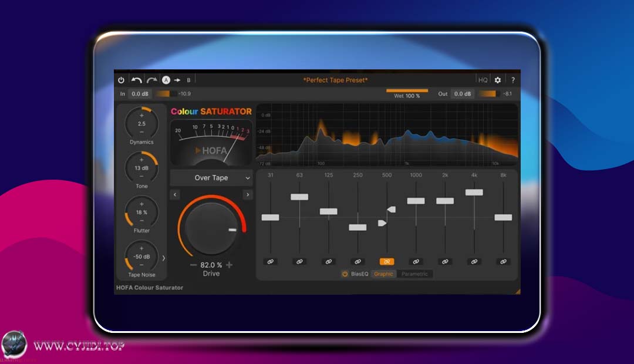
Task: Click the undo arrow icon
Action: pyautogui.click(x=137, y=80)
